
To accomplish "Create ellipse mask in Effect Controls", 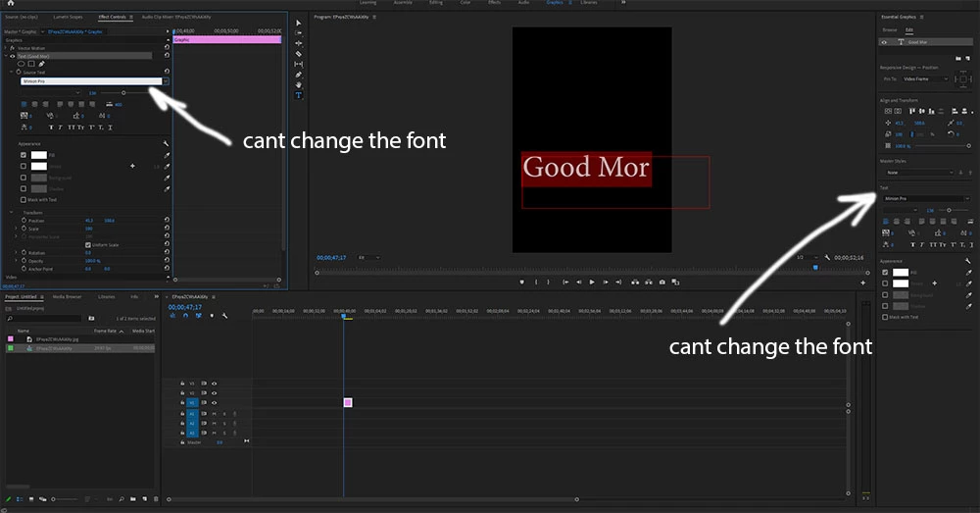I will 21,64.
